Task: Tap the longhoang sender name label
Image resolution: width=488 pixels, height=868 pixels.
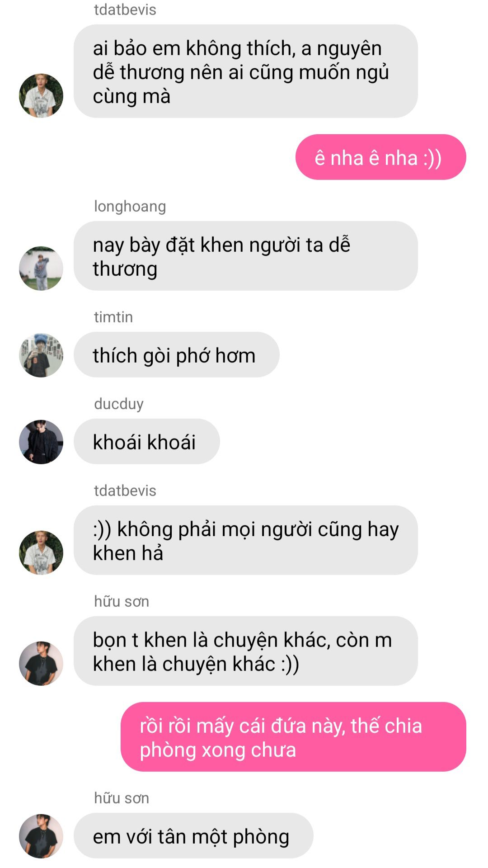Action: tap(130, 206)
